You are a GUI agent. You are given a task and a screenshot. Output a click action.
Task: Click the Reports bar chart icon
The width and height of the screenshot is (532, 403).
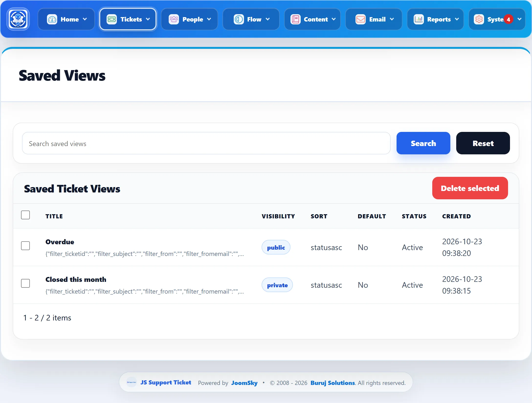[419, 19]
